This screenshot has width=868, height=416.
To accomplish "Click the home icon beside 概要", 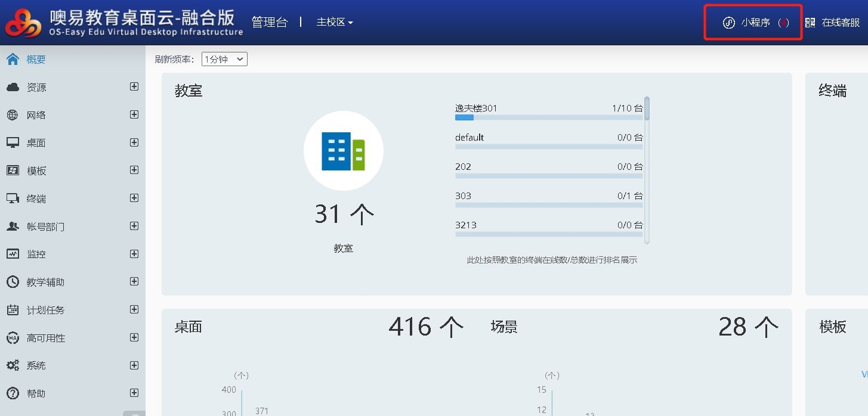I will pyautogui.click(x=13, y=59).
